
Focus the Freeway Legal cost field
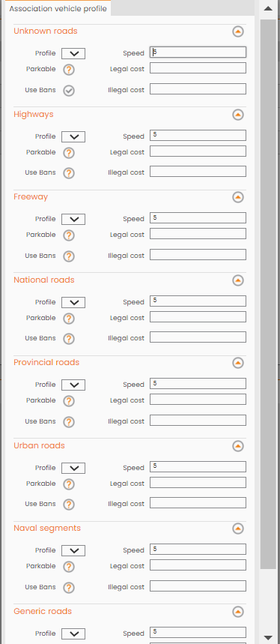pos(198,234)
